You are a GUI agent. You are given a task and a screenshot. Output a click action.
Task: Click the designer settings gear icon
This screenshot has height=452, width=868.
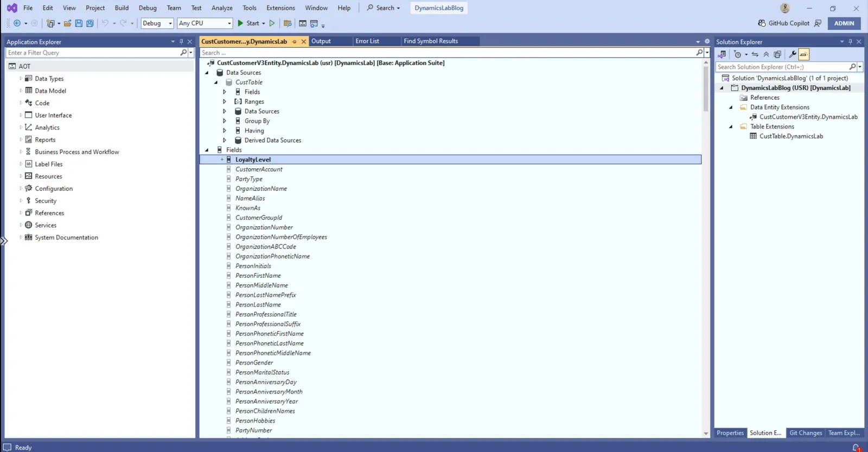(707, 41)
